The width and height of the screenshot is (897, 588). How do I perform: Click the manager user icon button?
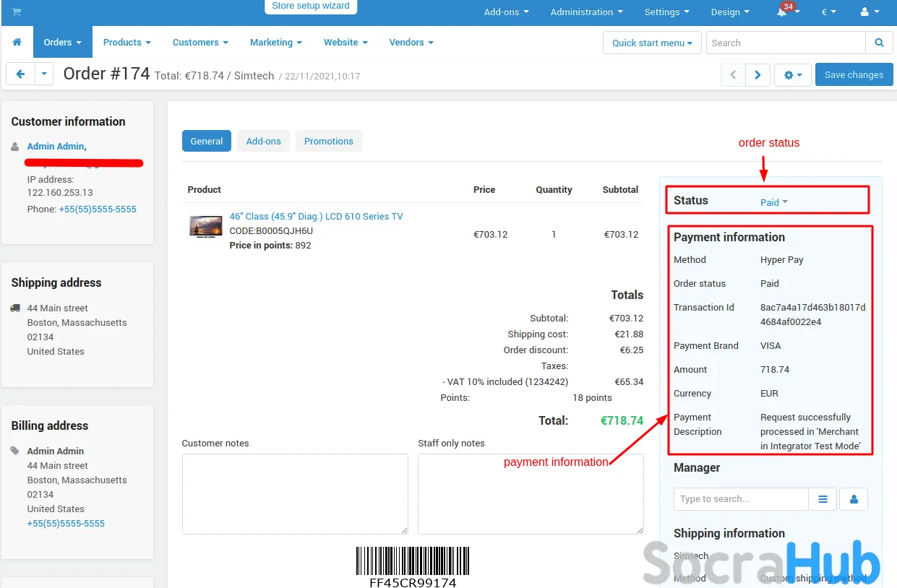(x=854, y=499)
